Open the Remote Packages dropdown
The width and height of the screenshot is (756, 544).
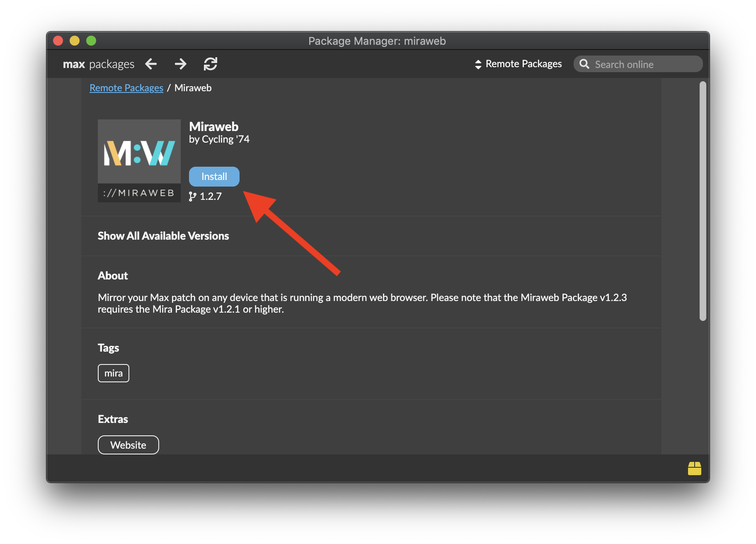tap(518, 64)
